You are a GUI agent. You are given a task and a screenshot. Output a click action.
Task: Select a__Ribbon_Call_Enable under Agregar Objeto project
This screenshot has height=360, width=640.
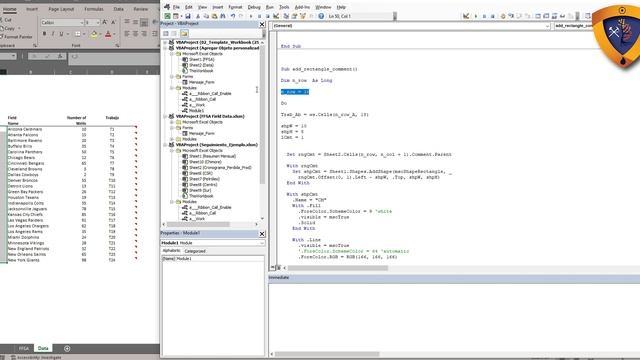coord(210,93)
